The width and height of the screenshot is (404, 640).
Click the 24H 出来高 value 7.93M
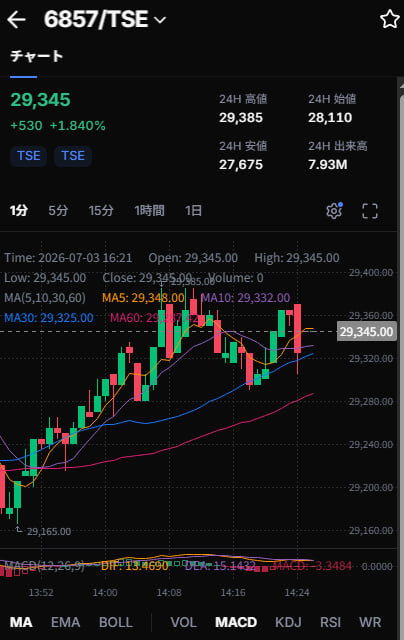point(328,164)
